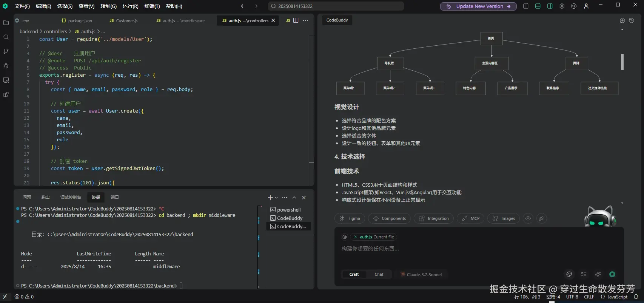Maximize the terminal panel with up chevron
The width and height of the screenshot is (644, 303).
tap(294, 198)
